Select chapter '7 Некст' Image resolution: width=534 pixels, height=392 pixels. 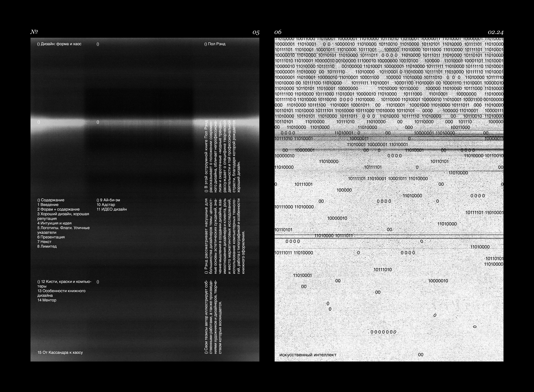[x=44, y=242]
